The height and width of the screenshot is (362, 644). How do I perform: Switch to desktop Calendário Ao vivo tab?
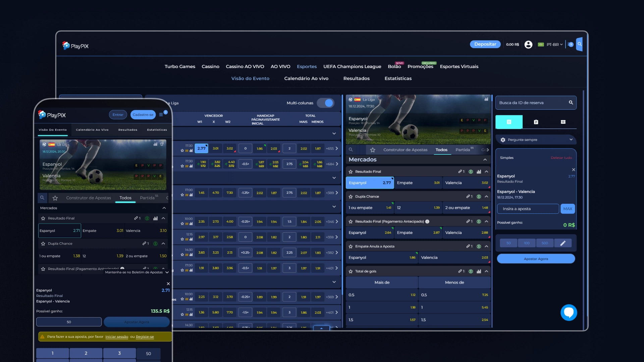pos(306,78)
